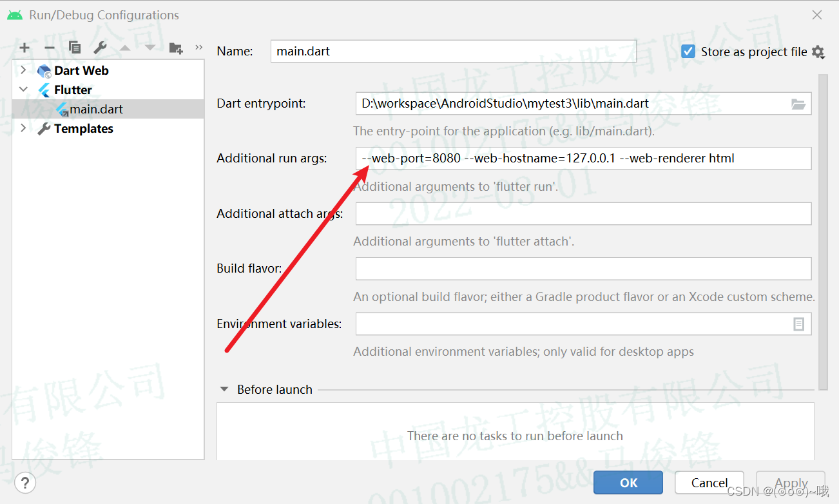
Task: Collapse the Flutter tree node
Action: (x=24, y=90)
